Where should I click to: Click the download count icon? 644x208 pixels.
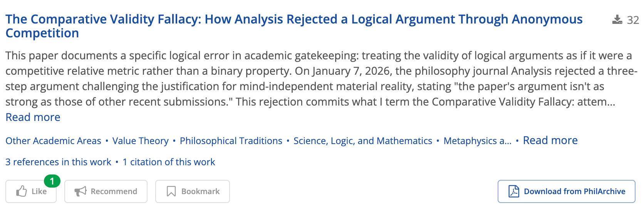pyautogui.click(x=617, y=20)
